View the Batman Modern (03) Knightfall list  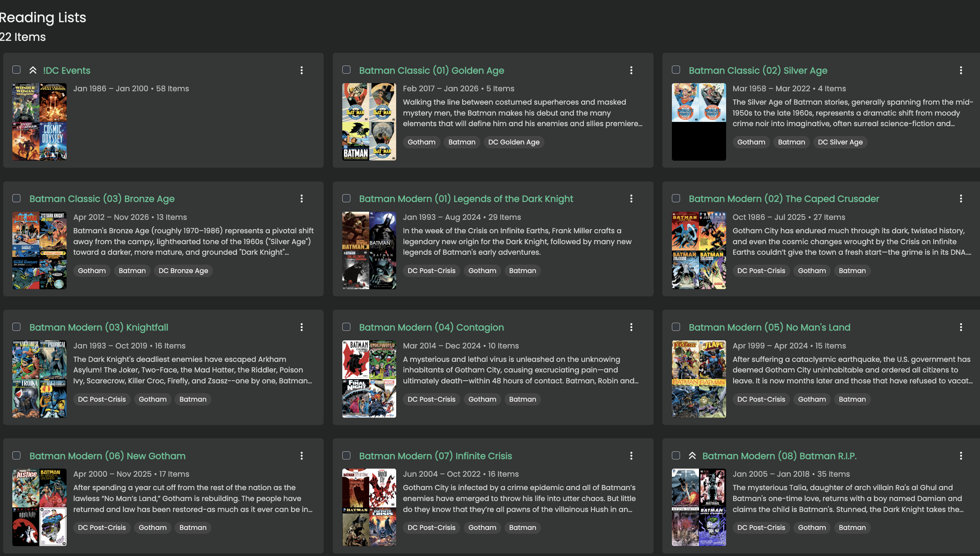coord(99,328)
